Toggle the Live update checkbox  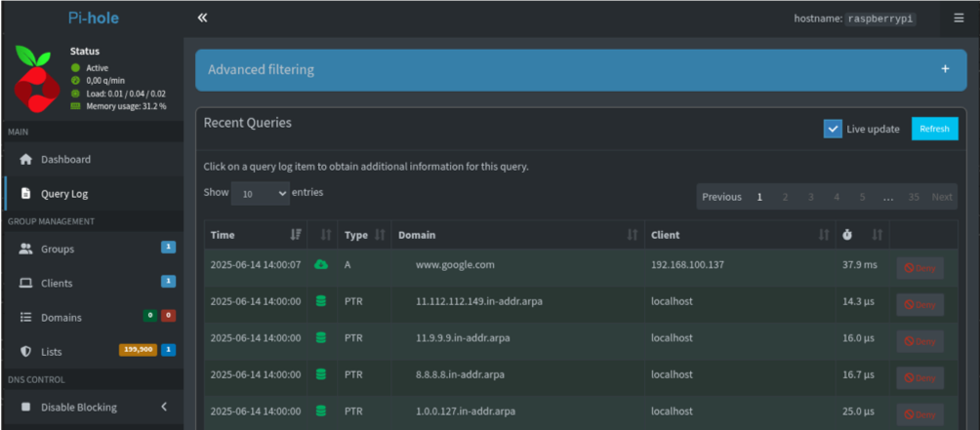[x=833, y=129]
